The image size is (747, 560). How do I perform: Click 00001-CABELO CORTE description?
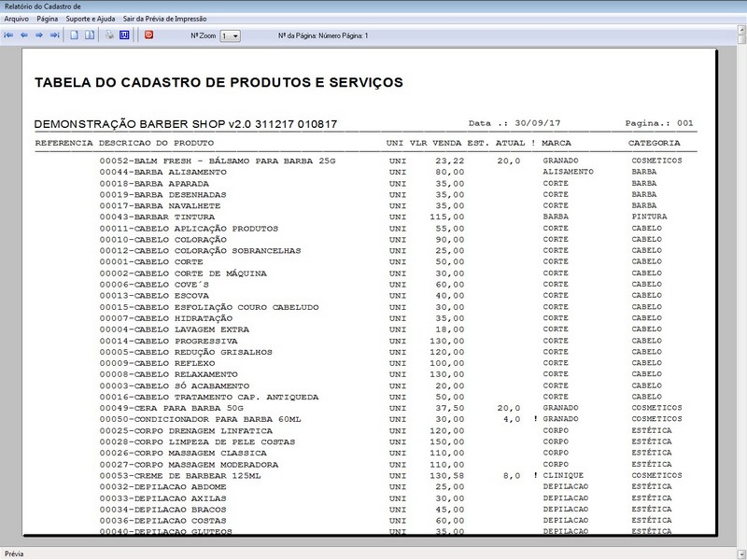pos(151,262)
